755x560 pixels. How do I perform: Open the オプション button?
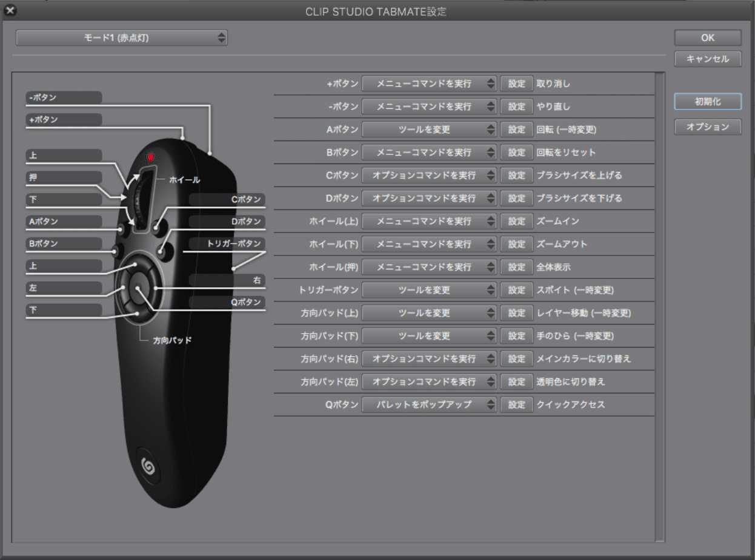[708, 127]
